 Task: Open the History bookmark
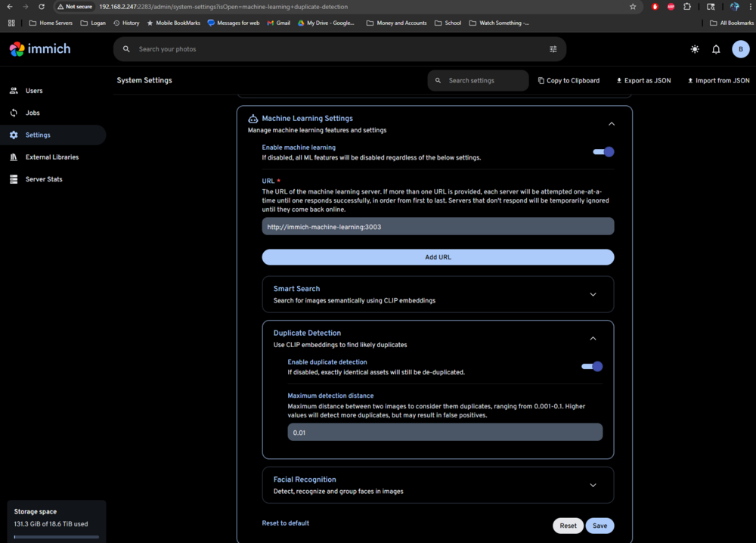click(126, 23)
